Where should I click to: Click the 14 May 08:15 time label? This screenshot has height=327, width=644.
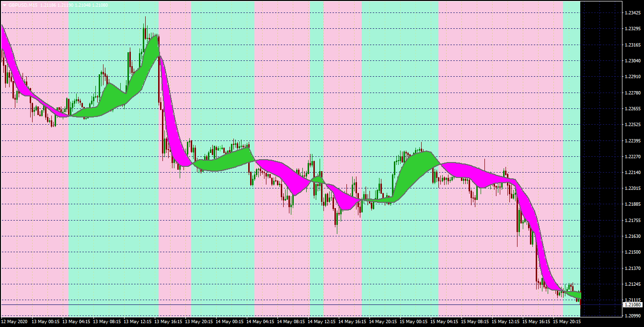tap(291, 322)
